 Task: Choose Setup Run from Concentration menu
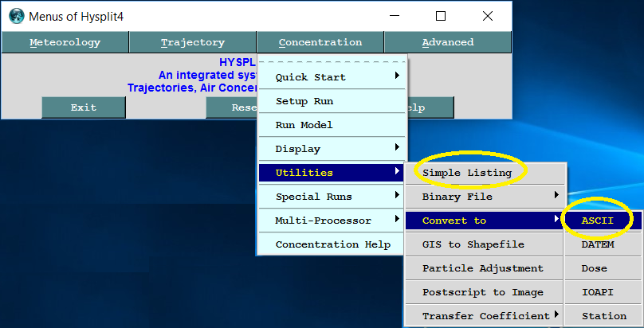pyautogui.click(x=332, y=101)
